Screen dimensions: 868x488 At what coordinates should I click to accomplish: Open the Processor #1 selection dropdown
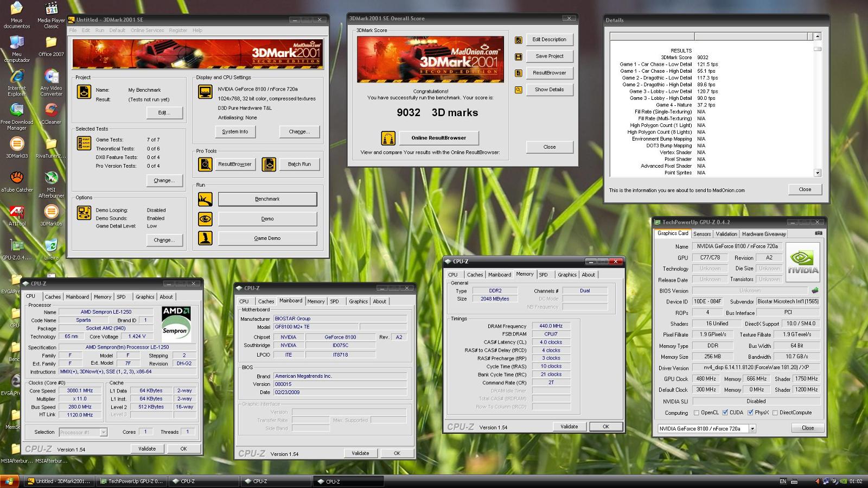pyautogui.click(x=103, y=432)
